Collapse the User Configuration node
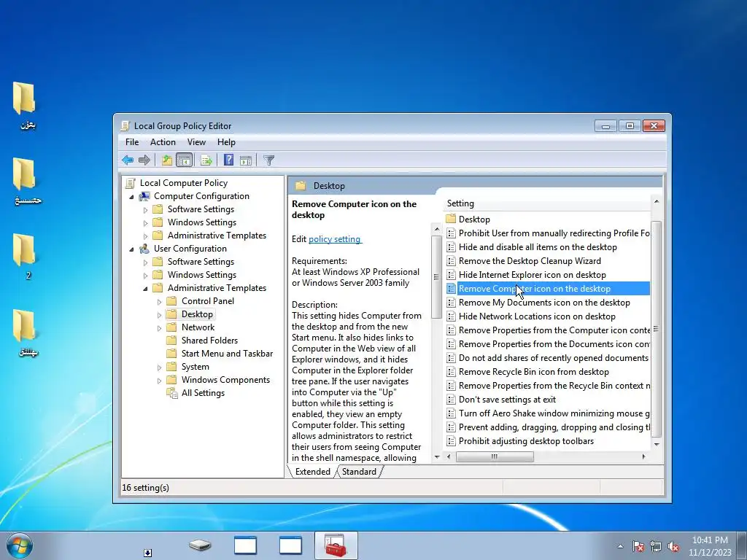The width and height of the screenshot is (747, 560). point(131,249)
